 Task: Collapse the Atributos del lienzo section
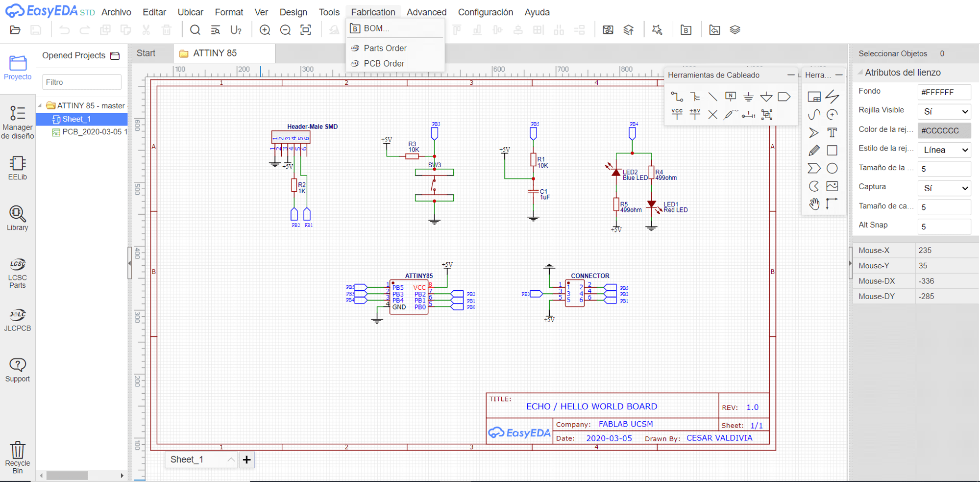(x=860, y=73)
